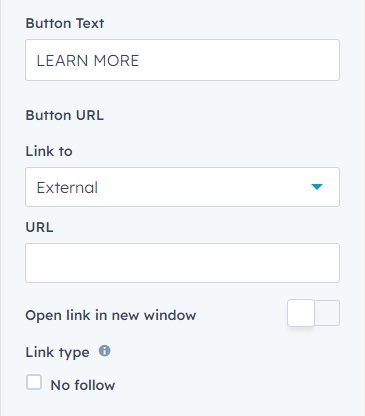This screenshot has height=416, width=365.
Task: Click the Open link in new window label
Action: click(111, 315)
